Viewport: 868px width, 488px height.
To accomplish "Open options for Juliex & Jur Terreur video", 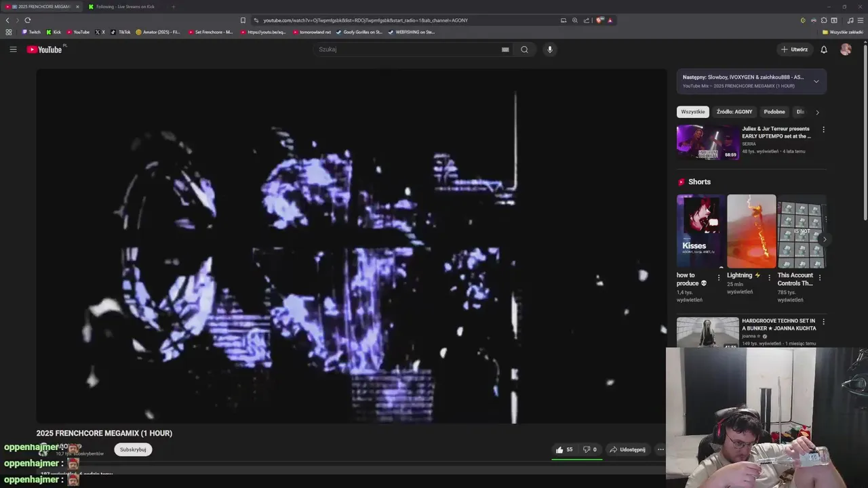I will pyautogui.click(x=823, y=129).
